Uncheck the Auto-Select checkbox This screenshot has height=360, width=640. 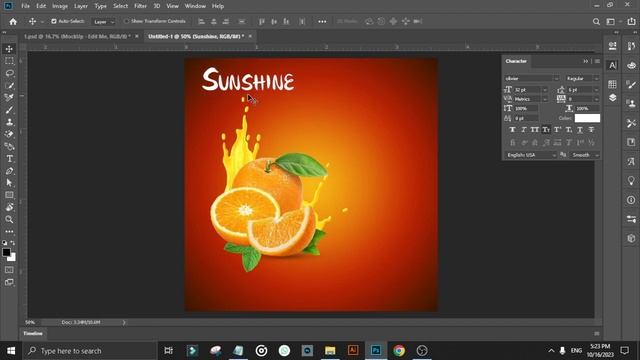pyautogui.click(x=54, y=21)
